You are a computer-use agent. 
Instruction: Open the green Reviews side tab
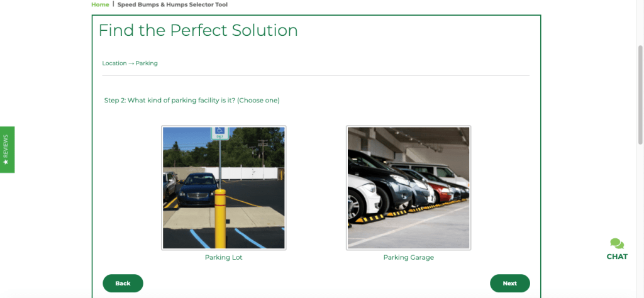(x=7, y=150)
